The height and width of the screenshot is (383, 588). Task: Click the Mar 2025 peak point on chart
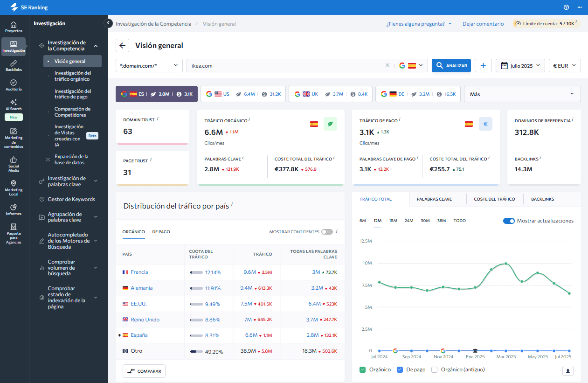[505, 264]
